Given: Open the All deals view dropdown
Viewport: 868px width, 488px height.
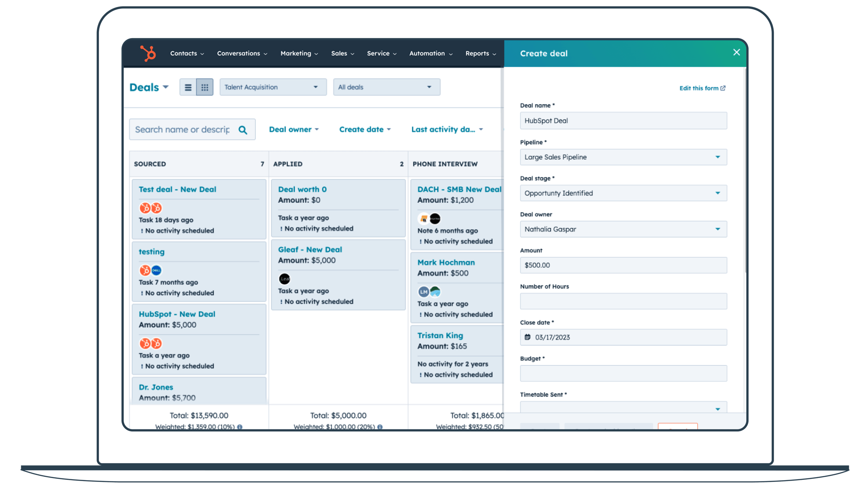Looking at the screenshot, I should [x=386, y=87].
